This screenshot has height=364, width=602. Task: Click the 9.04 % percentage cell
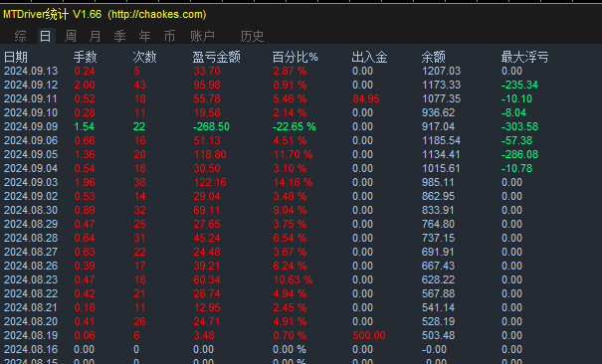tap(290, 210)
